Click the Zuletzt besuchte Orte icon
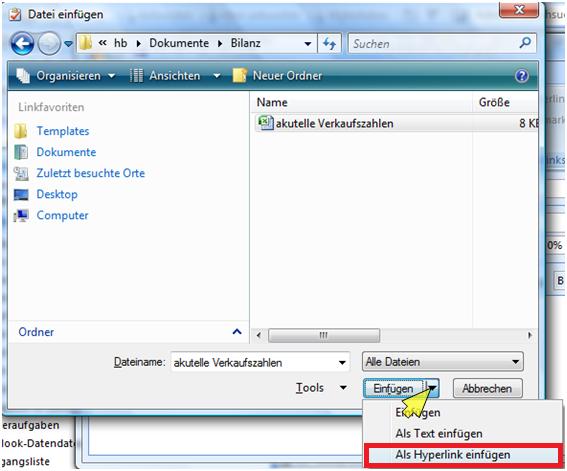Screen dimensions: 567x471 (x=21, y=174)
